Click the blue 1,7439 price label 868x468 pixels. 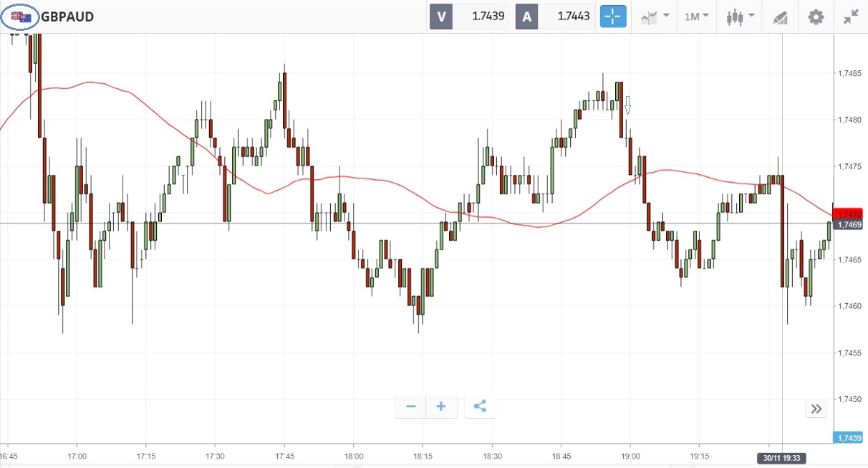click(850, 438)
